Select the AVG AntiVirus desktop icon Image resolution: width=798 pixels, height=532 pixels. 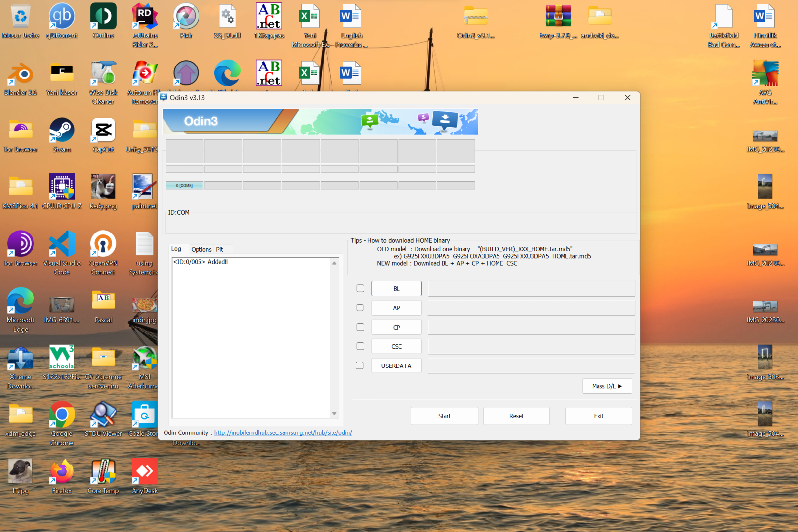(x=765, y=83)
